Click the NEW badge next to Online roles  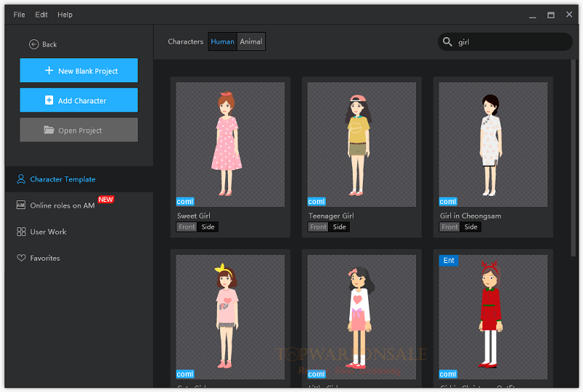tap(106, 200)
